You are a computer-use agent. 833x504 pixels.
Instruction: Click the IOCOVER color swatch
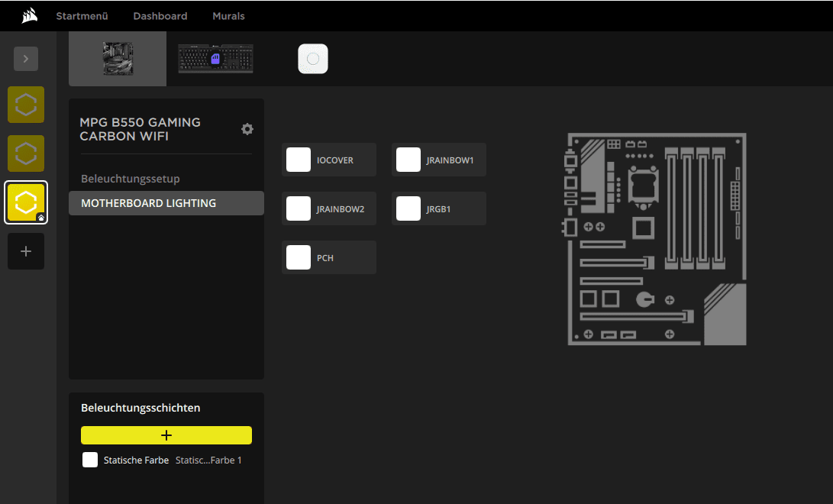coord(299,160)
